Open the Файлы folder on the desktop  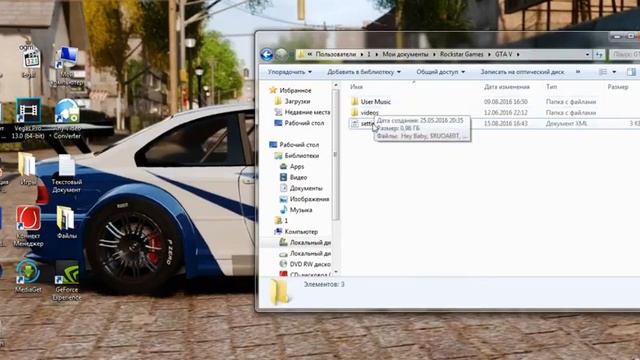(66, 222)
